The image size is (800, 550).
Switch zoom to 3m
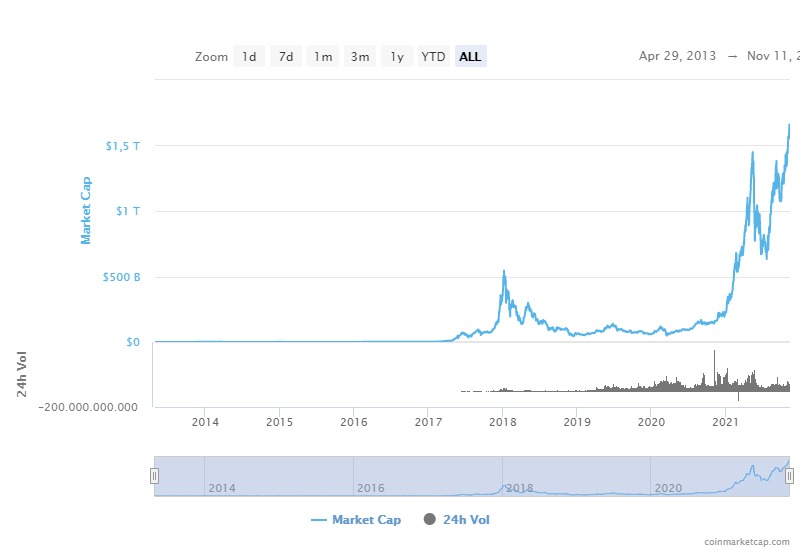(x=360, y=57)
